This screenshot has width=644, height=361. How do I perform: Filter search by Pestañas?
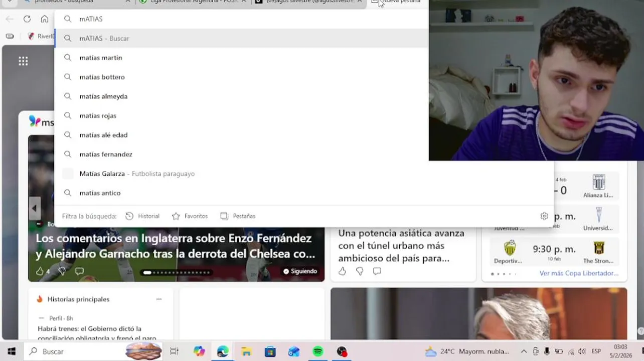pyautogui.click(x=238, y=216)
